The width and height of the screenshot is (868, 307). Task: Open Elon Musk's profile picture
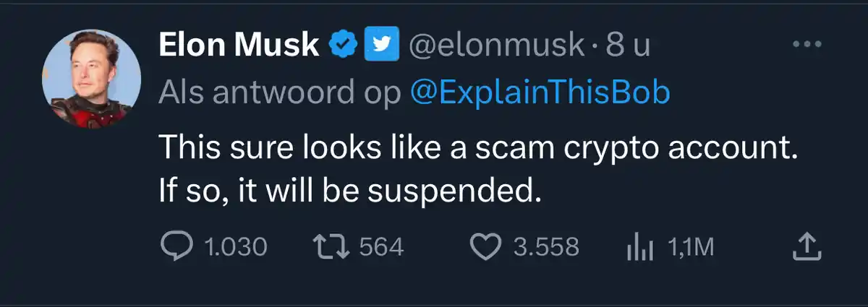tap(91, 79)
